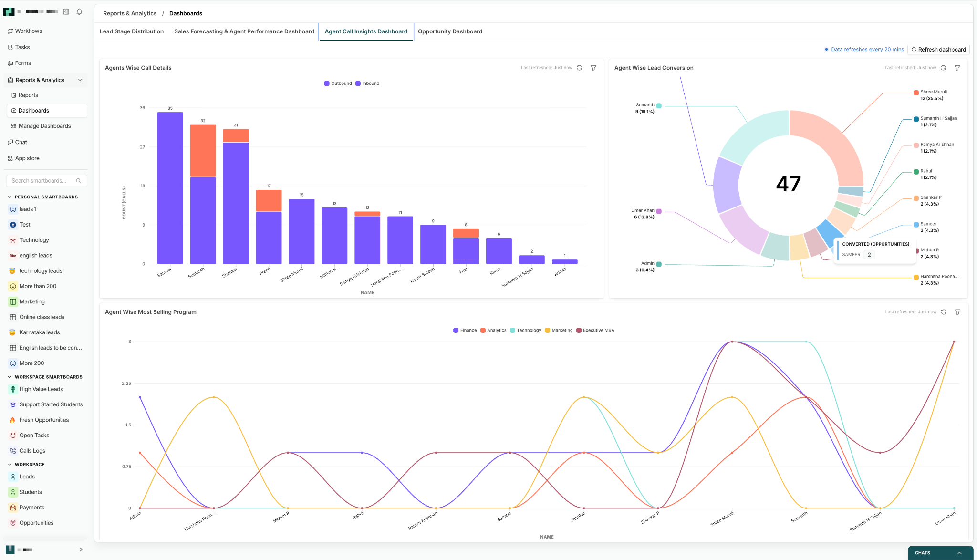Open Manage Dashboards in the sidebar
The image size is (977, 560).
click(x=44, y=126)
